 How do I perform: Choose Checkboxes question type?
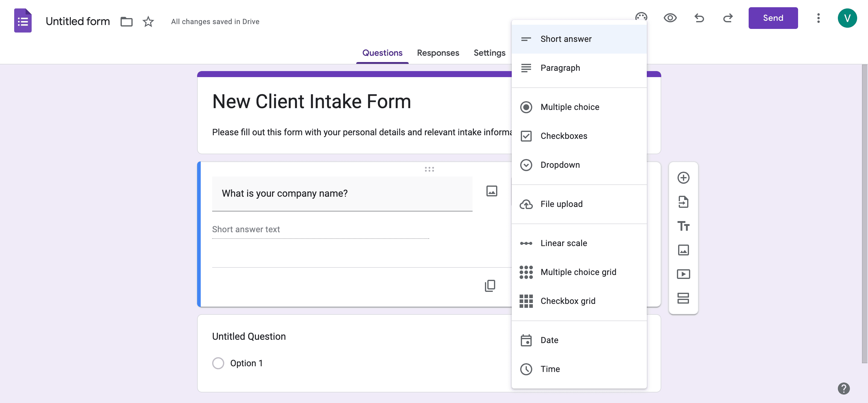pyautogui.click(x=579, y=136)
